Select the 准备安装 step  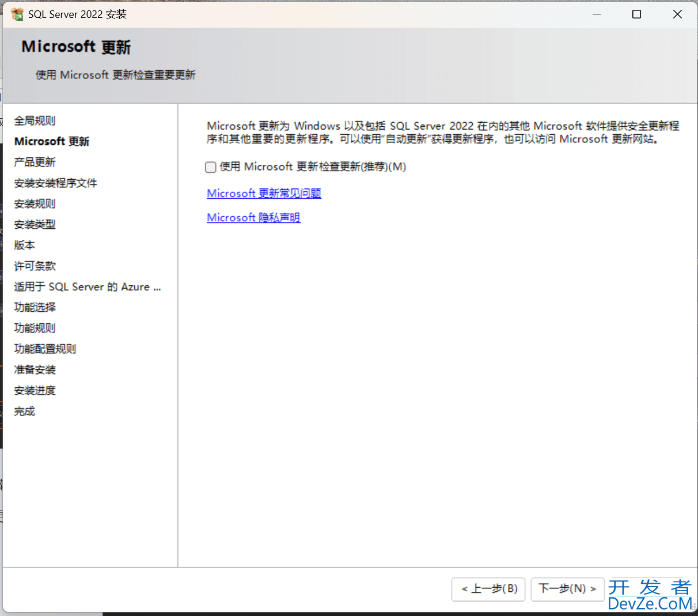tap(35, 369)
